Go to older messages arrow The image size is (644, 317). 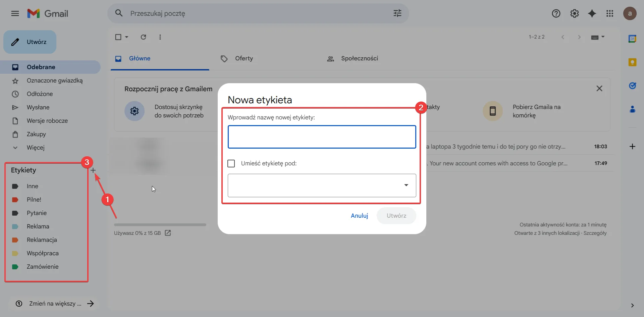(x=579, y=37)
